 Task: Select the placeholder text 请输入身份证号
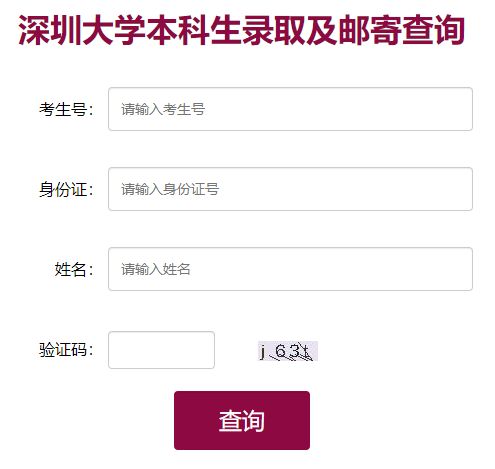pyautogui.click(x=170, y=189)
